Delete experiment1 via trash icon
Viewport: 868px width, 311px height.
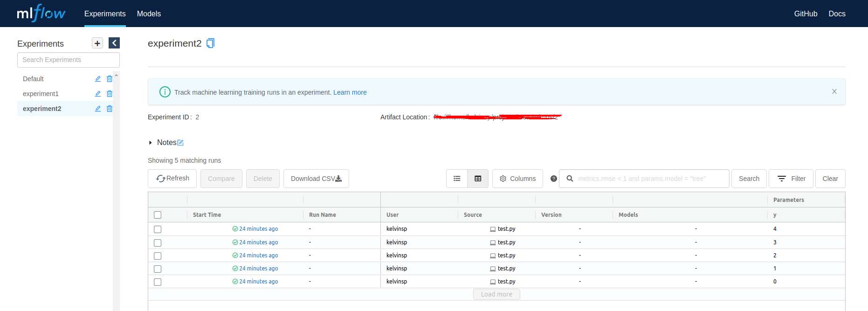[x=110, y=94]
